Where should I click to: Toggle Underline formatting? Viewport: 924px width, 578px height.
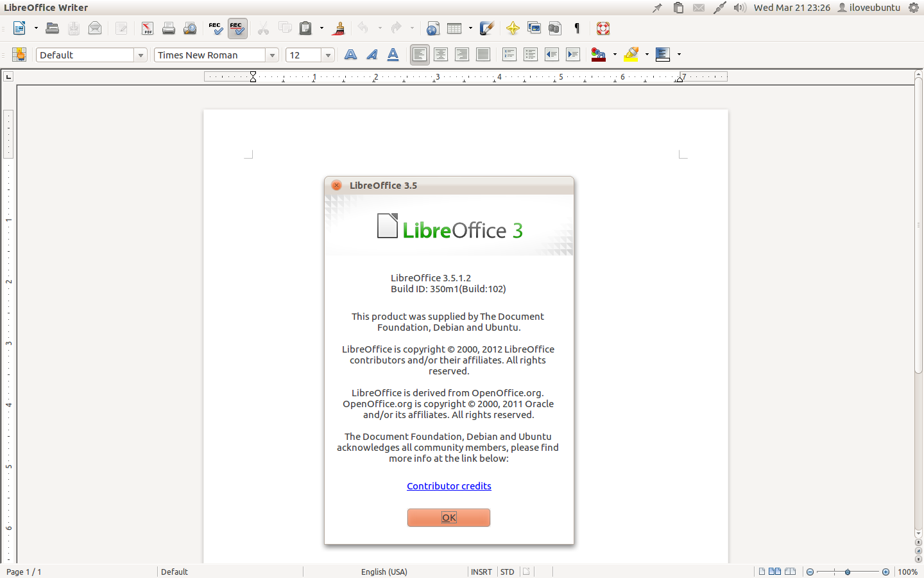[x=393, y=55]
